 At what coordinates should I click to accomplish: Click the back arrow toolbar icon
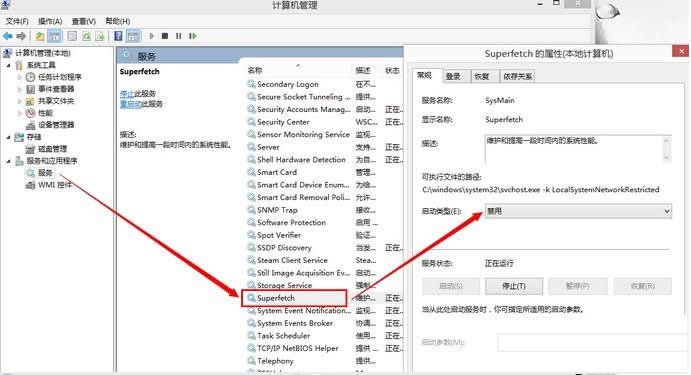[7, 36]
